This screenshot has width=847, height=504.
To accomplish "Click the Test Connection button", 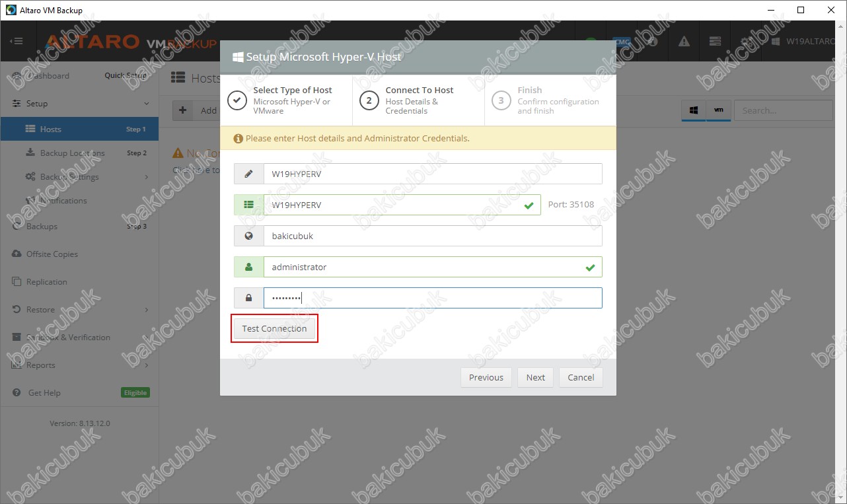I will (274, 328).
